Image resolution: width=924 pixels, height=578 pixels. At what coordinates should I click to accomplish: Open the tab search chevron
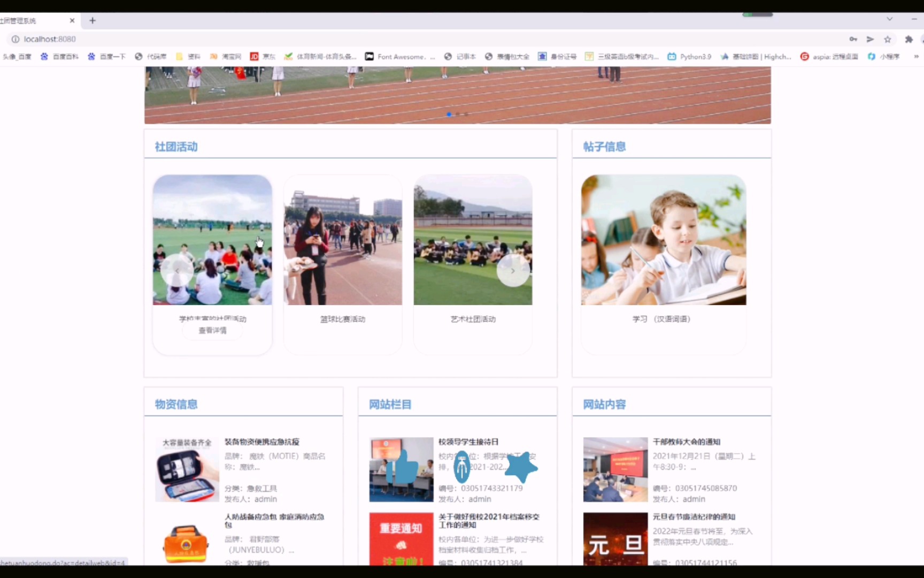click(x=889, y=19)
